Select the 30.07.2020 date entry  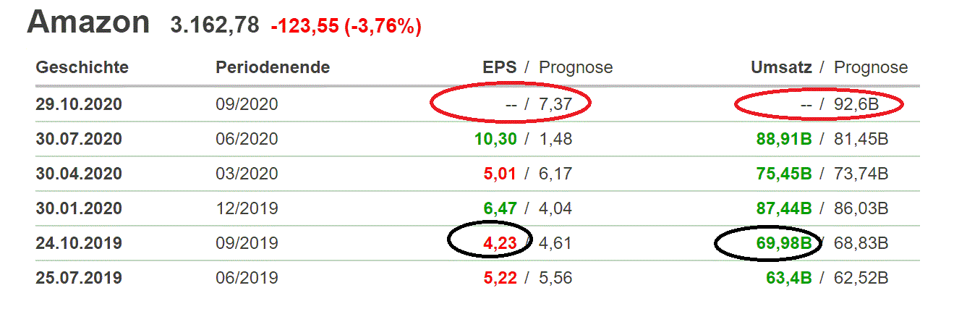click(x=79, y=139)
